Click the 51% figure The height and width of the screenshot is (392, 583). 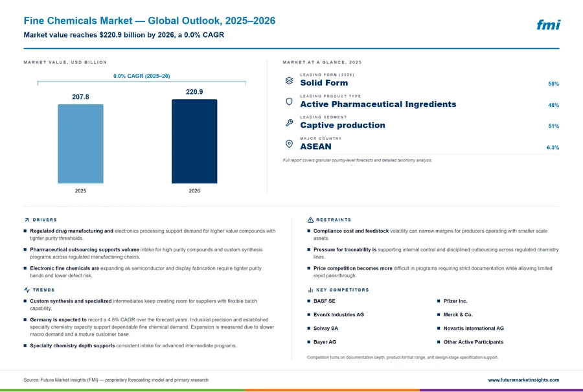pyautogui.click(x=553, y=126)
